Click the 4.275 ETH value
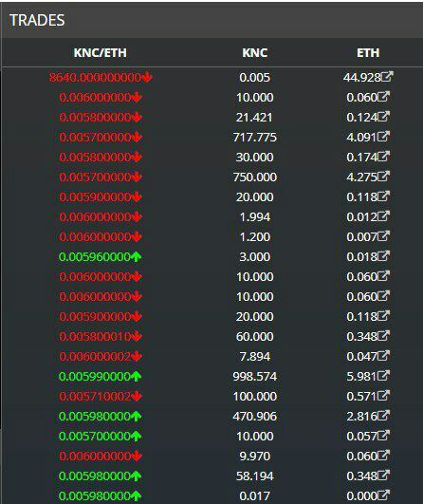 tap(361, 177)
